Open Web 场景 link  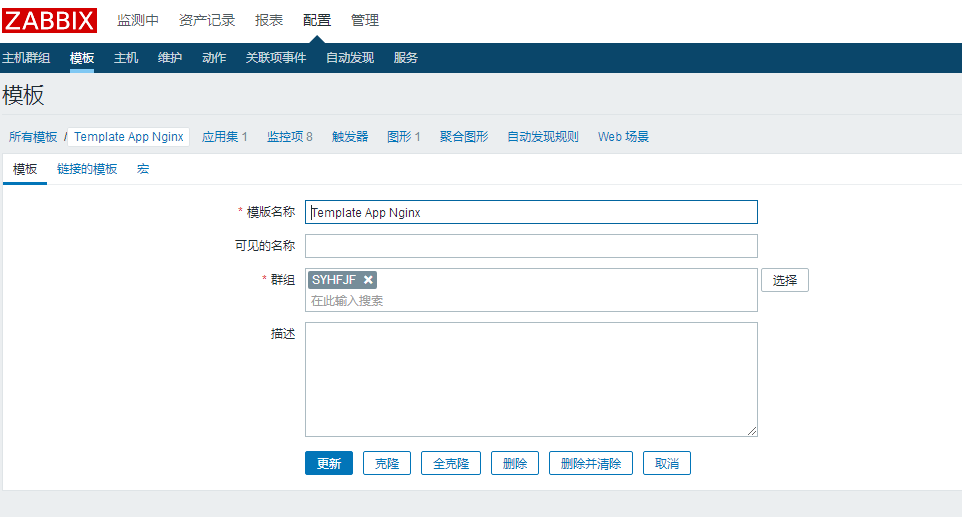pyautogui.click(x=623, y=137)
